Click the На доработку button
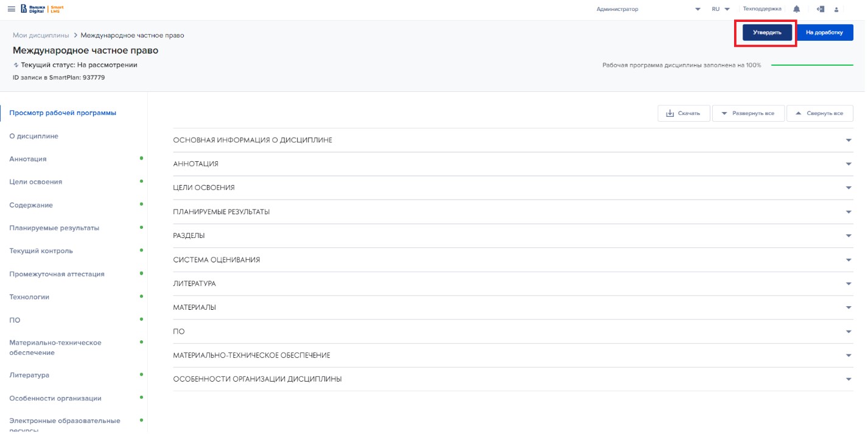 (824, 32)
